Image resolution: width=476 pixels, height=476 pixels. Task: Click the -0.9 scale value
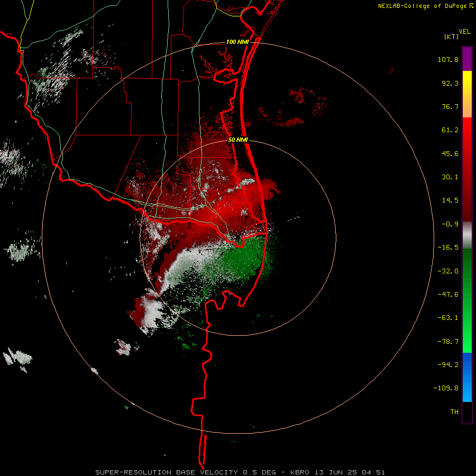click(x=450, y=224)
